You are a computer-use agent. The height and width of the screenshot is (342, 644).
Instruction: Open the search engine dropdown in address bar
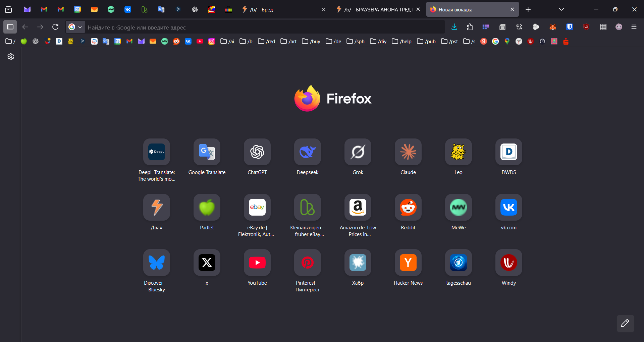click(x=75, y=27)
